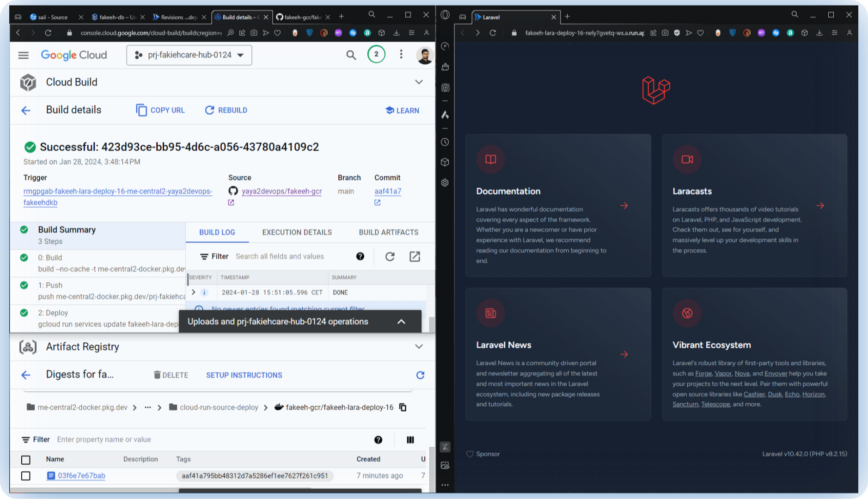Open external link icon under source repository

[x=231, y=203]
